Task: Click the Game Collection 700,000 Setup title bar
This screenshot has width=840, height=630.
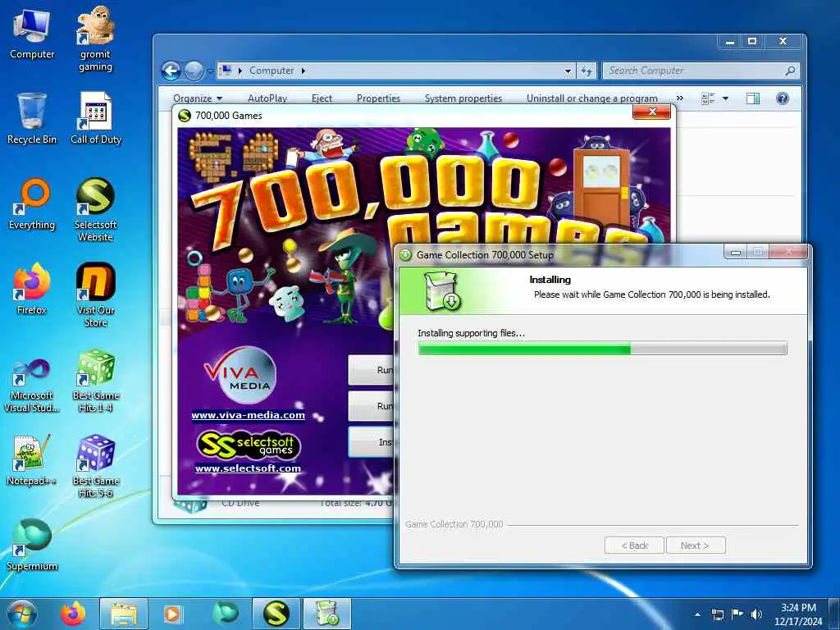Action: (561, 255)
